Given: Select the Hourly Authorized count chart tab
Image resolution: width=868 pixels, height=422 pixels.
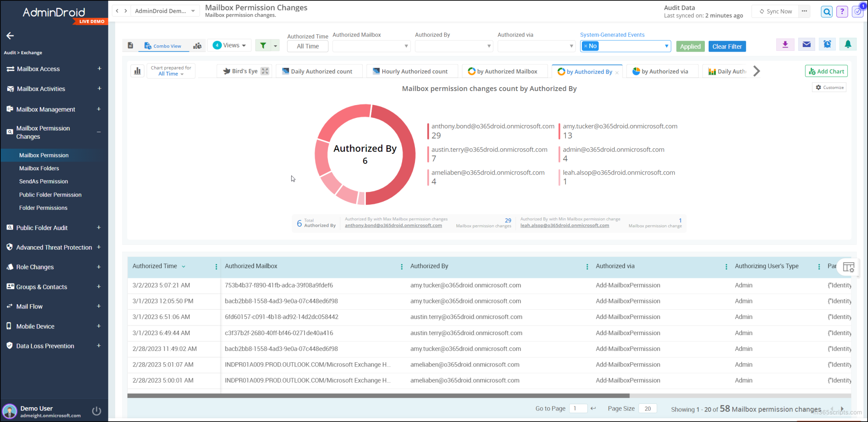Looking at the screenshot, I should coord(412,71).
